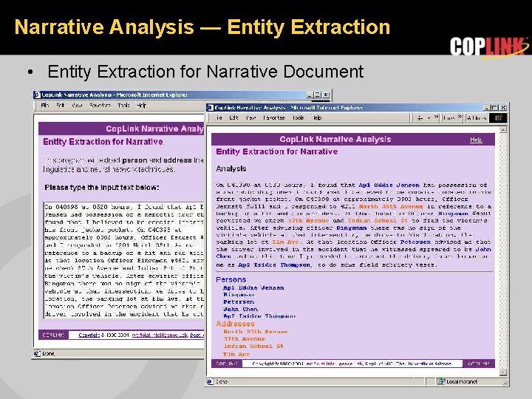Click the Internet Explorer throbber logo in front window
Image resolution: width=532 pixels, height=399 pixels.
(x=498, y=117)
